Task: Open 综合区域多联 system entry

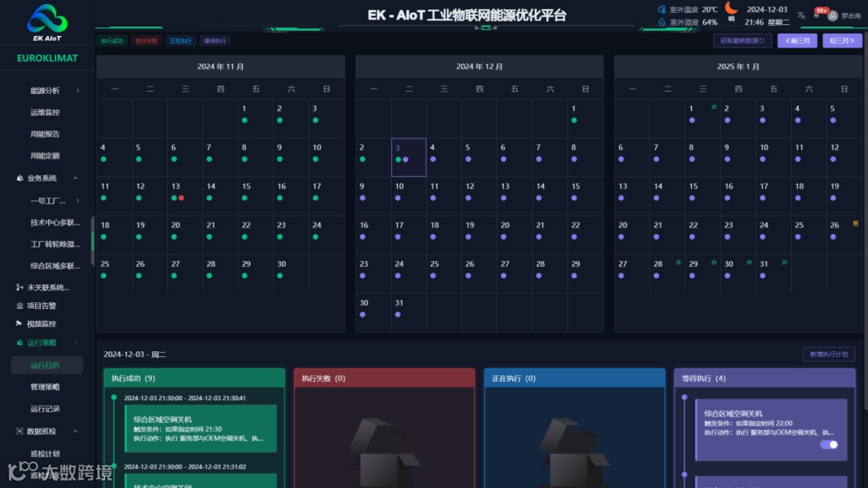Action: tap(55, 266)
